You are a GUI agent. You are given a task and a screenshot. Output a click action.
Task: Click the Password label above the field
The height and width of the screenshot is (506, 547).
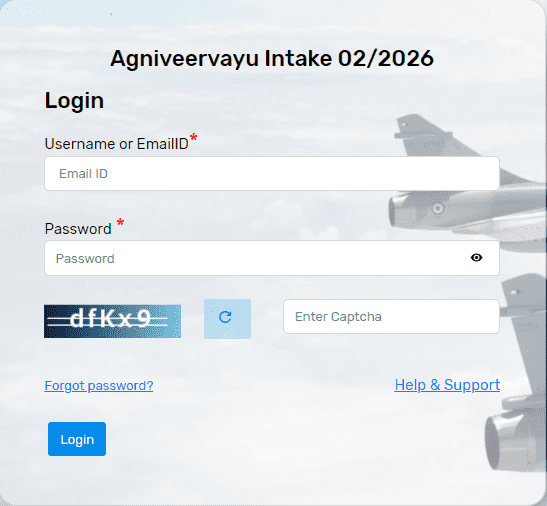click(x=78, y=229)
